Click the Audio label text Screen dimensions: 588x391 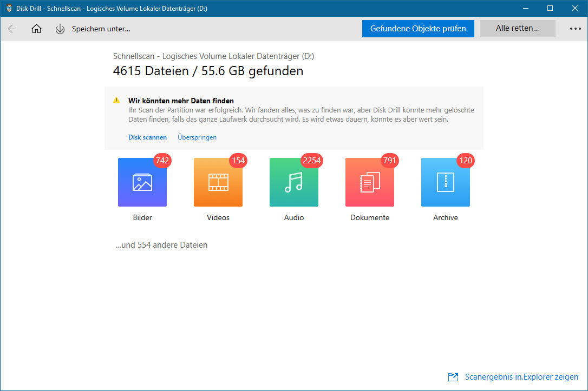coord(294,217)
